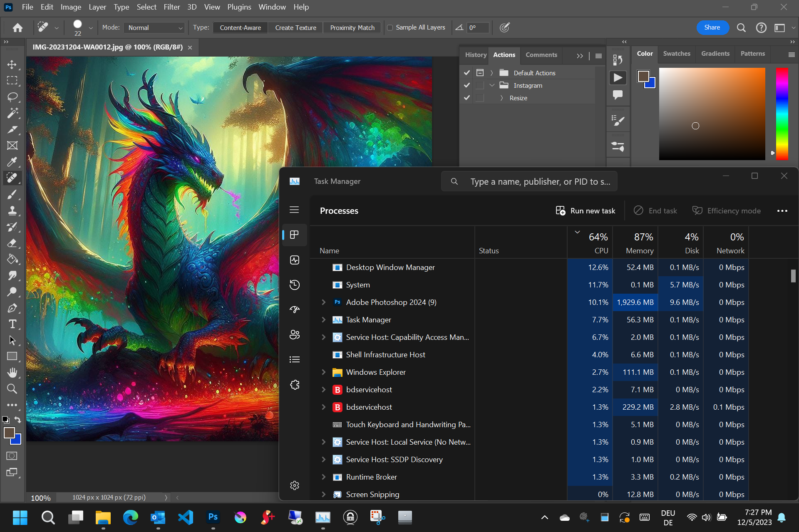Viewport: 799px width, 532px height.
Task: Select the Rectangular Marquee tool
Action: click(x=12, y=81)
